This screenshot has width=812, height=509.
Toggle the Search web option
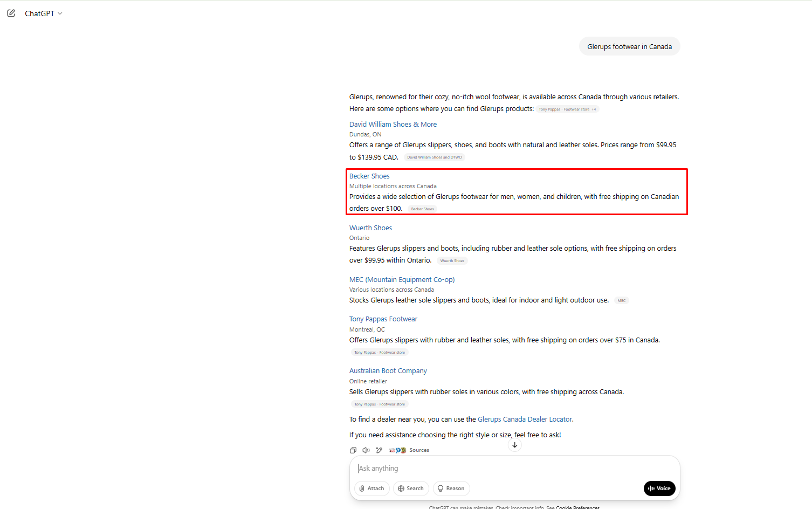tap(411, 489)
